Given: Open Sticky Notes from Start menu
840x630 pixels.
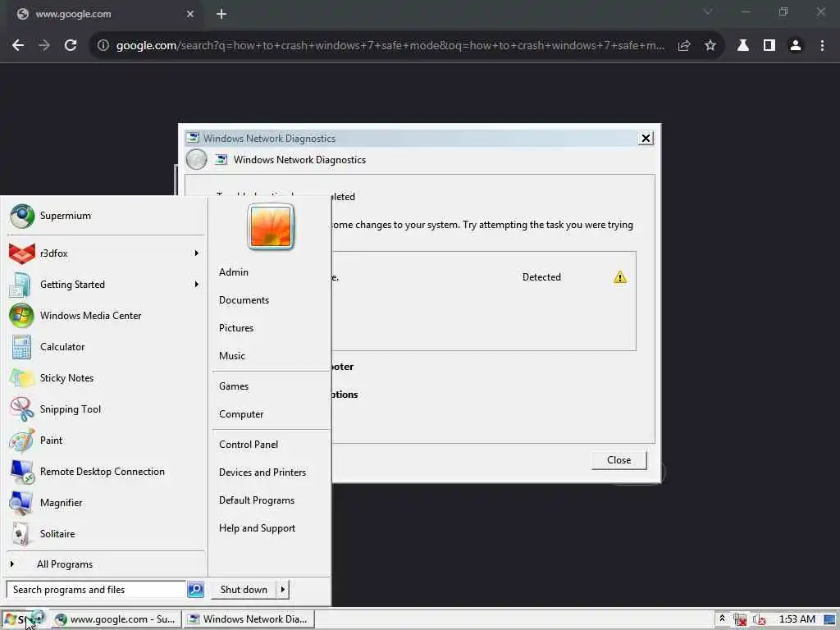Looking at the screenshot, I should pos(105,377).
